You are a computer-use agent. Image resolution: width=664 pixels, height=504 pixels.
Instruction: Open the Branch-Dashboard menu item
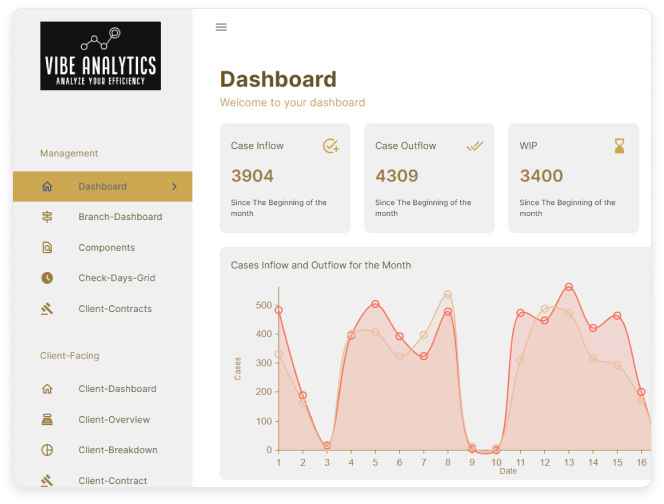[120, 217]
